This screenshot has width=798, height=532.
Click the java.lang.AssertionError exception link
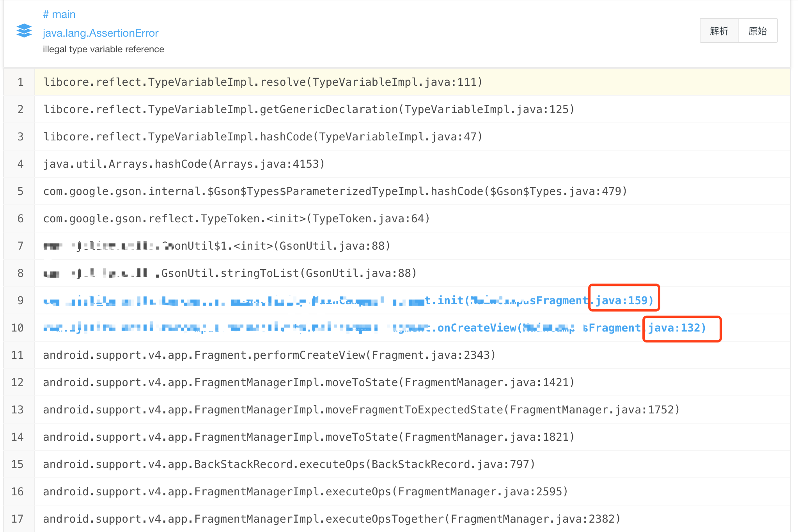click(x=100, y=33)
